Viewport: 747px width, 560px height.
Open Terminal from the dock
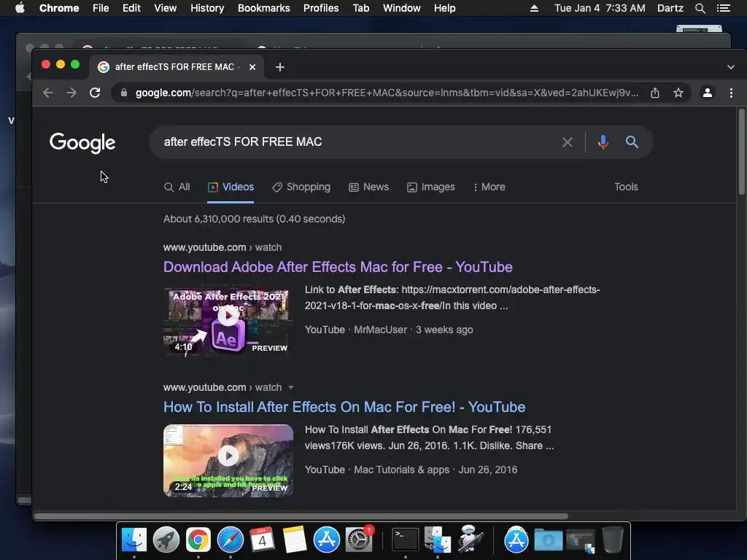pos(406,540)
